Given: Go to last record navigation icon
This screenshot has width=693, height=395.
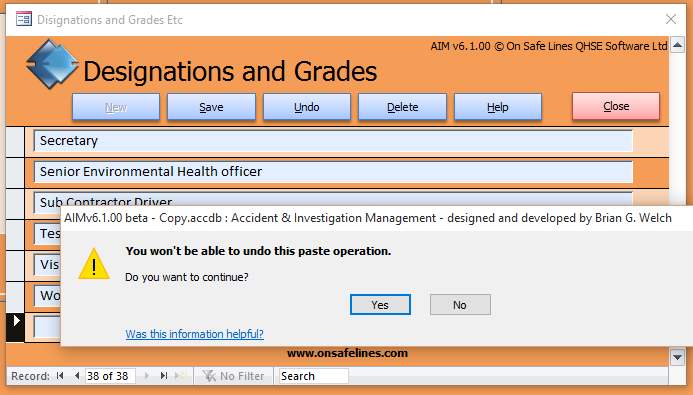Looking at the screenshot, I should pyautogui.click(x=164, y=376).
